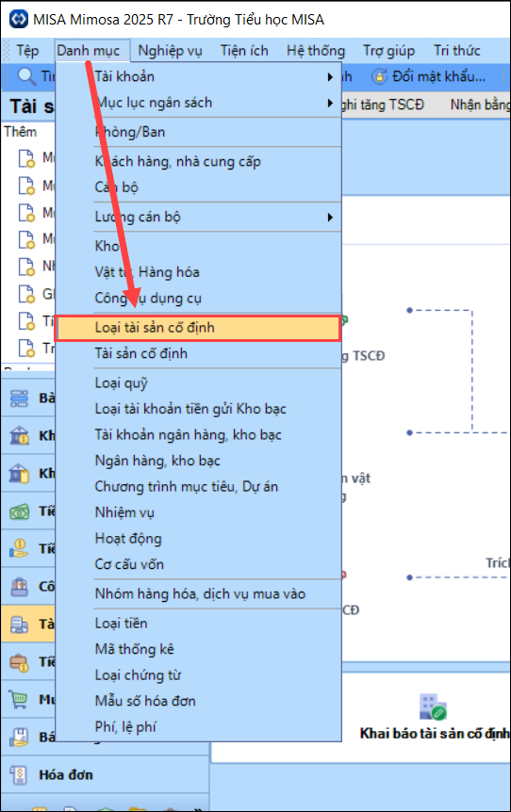Viewport: 511px width, 812px height.
Task: Select Loại tài sản cố định menu entry
Action: coord(197,328)
